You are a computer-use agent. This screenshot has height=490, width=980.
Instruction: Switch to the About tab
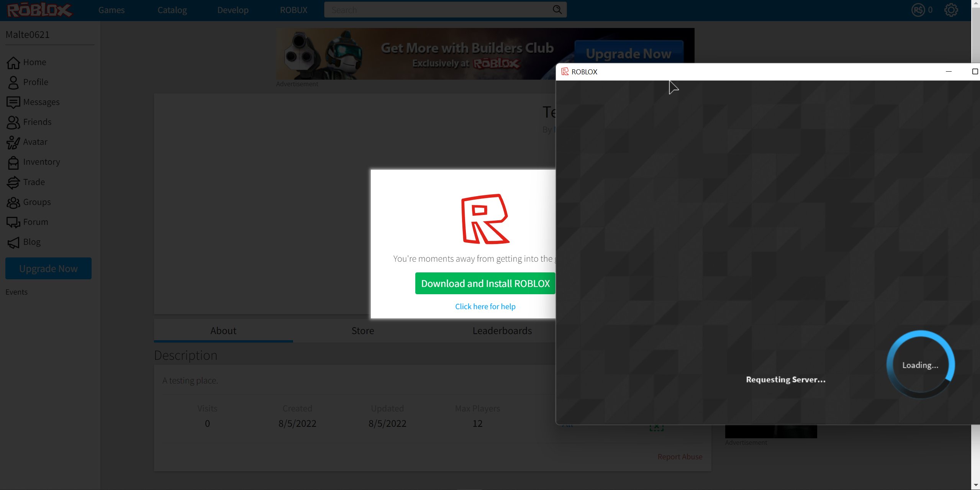[223, 331]
